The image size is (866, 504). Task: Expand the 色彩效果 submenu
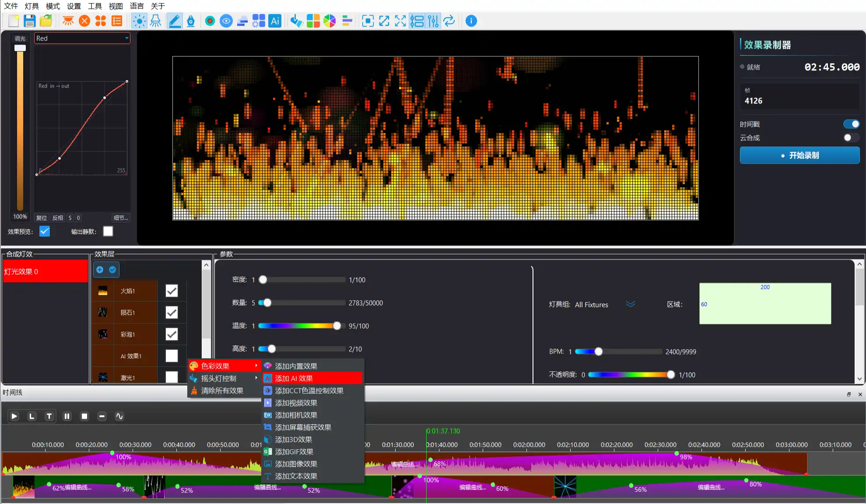224,366
